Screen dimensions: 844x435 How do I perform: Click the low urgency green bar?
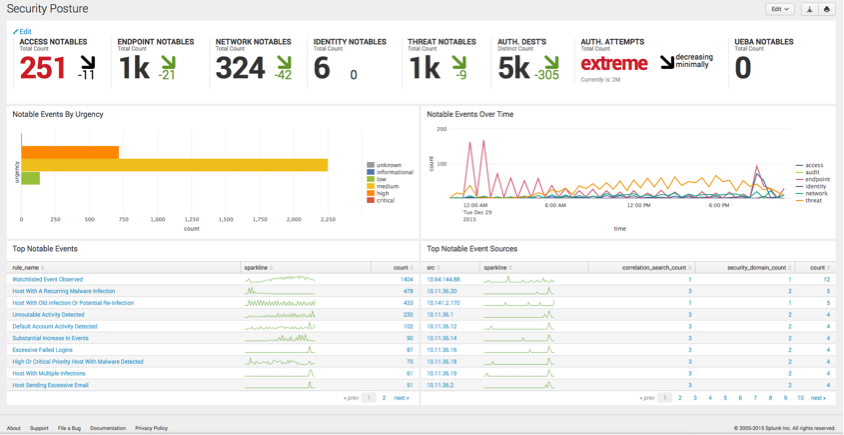pyautogui.click(x=31, y=178)
